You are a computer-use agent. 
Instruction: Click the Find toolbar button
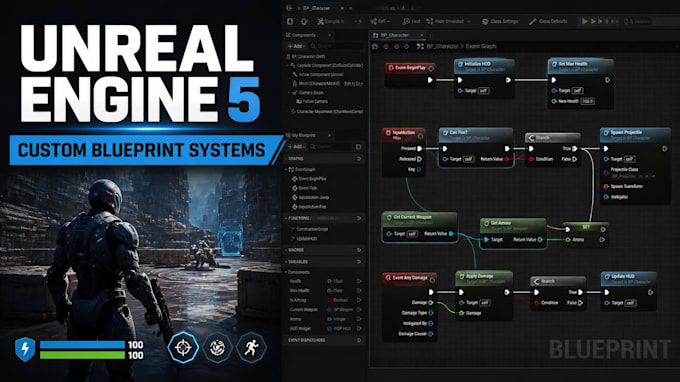tap(411, 21)
